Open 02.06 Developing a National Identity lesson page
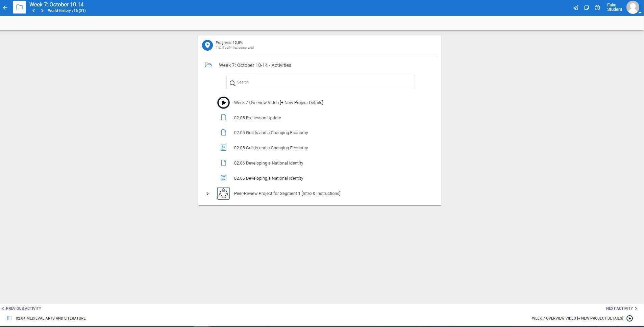The width and height of the screenshot is (644, 327). click(268, 163)
